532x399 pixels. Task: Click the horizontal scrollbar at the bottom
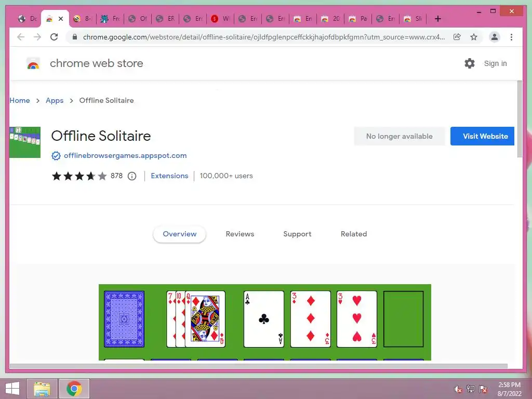pos(259,366)
